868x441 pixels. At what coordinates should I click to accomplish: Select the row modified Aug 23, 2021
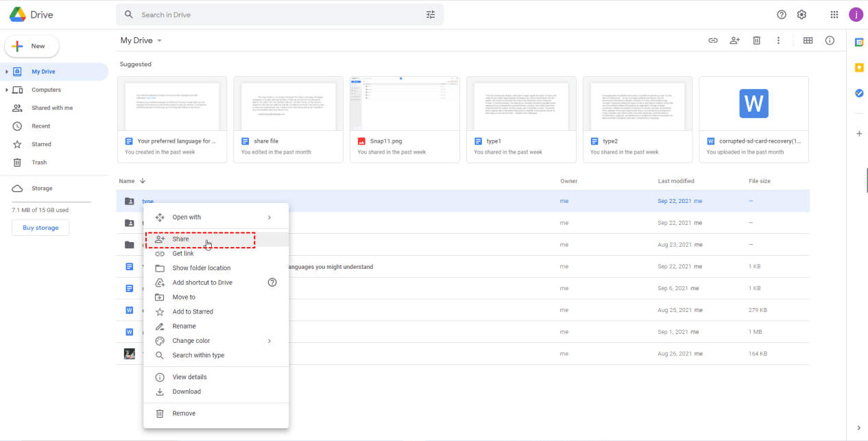click(463, 245)
